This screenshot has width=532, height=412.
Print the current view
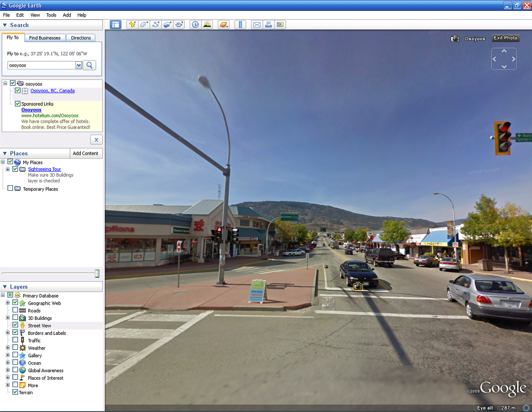click(268, 24)
